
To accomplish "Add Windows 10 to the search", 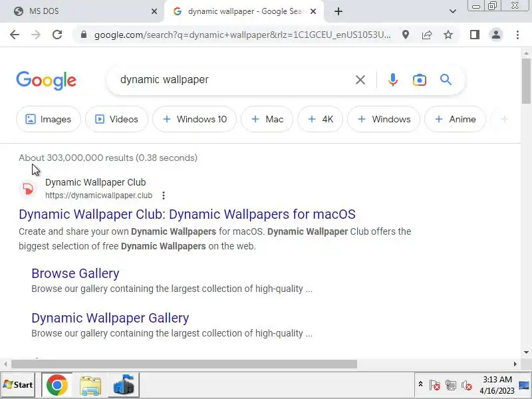I will (194, 119).
